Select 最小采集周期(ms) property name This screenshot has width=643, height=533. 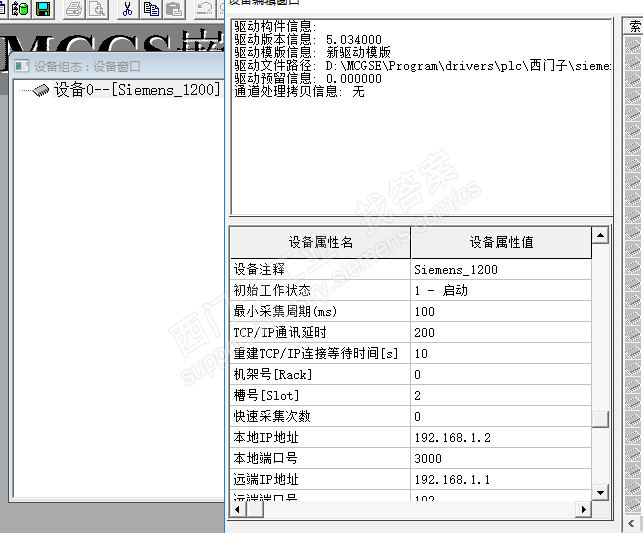tap(320, 312)
